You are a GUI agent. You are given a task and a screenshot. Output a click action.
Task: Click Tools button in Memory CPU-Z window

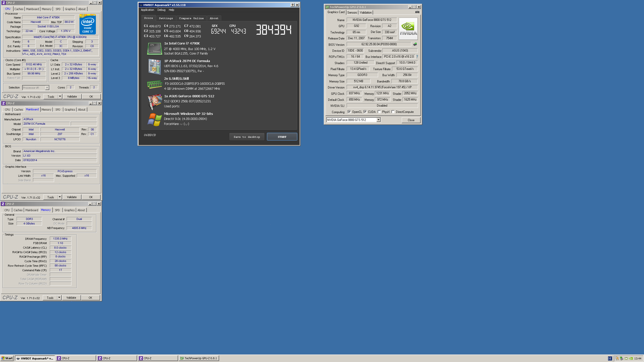pyautogui.click(x=50, y=298)
